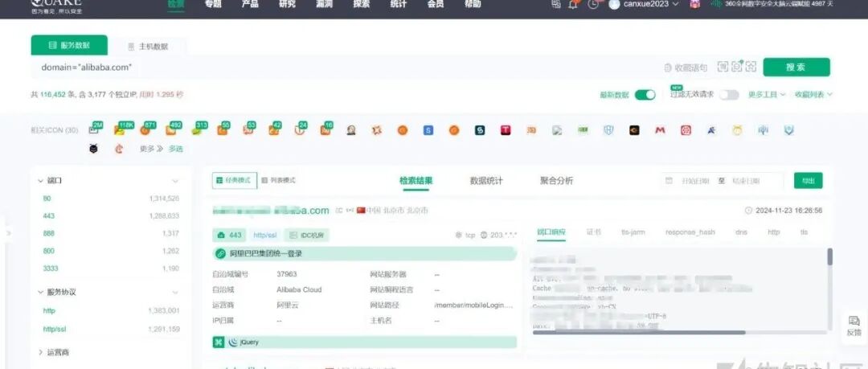Enable the 过滤无效请求 switch

click(729, 95)
